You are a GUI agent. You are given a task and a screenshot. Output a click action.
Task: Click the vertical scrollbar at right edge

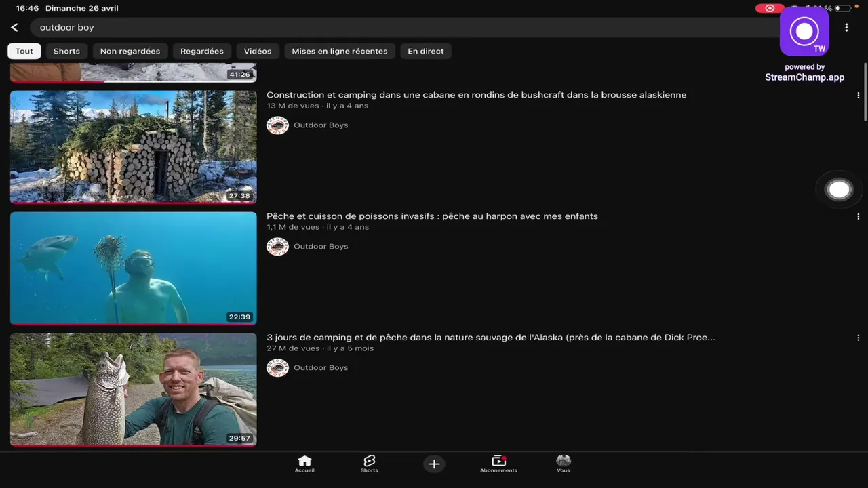(x=865, y=91)
